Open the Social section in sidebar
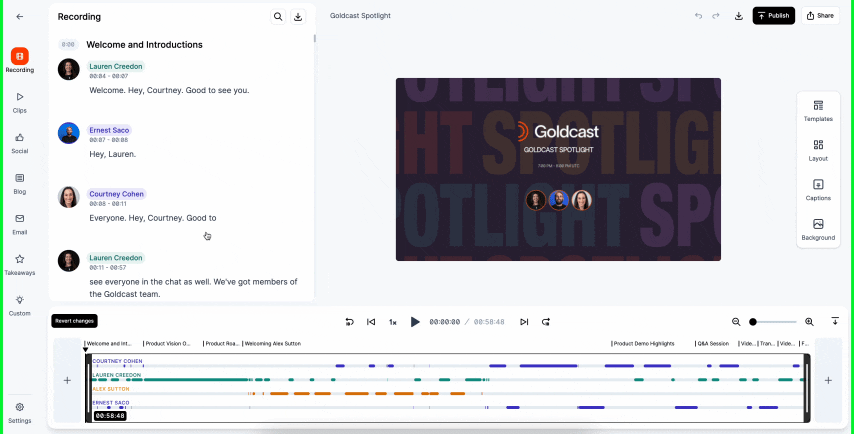The image size is (854, 434). (20, 142)
